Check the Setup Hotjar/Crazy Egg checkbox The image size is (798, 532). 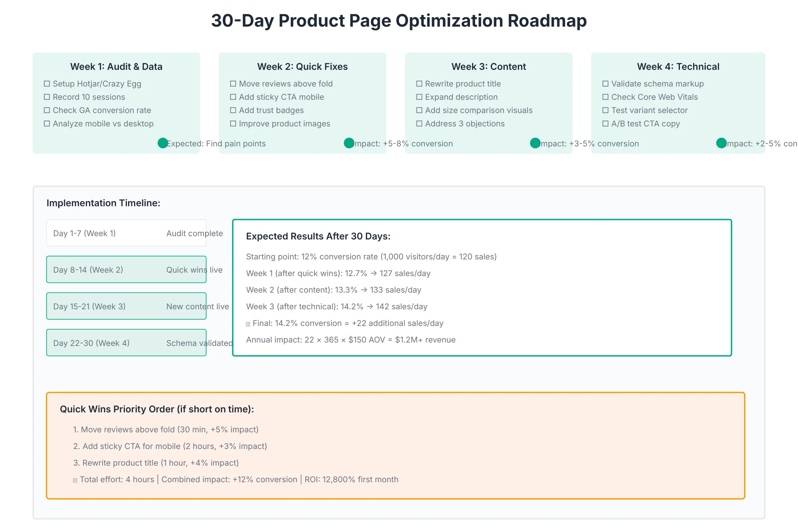click(x=47, y=84)
